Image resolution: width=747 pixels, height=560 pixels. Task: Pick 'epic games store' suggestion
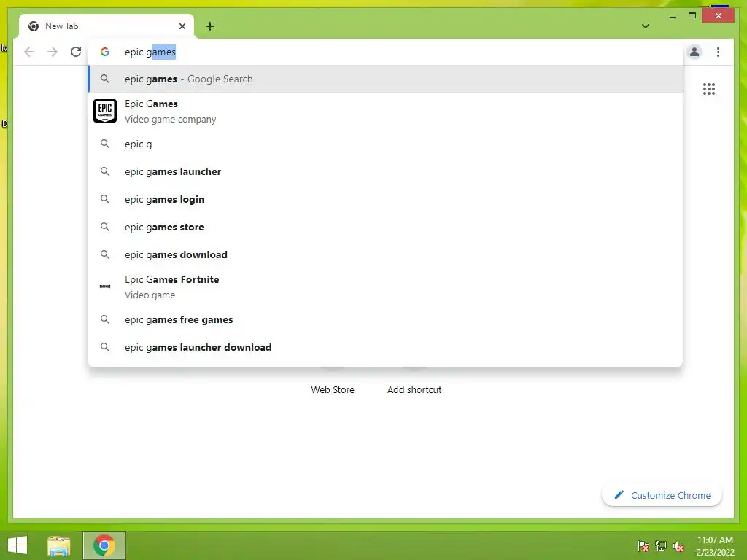pyautogui.click(x=385, y=227)
